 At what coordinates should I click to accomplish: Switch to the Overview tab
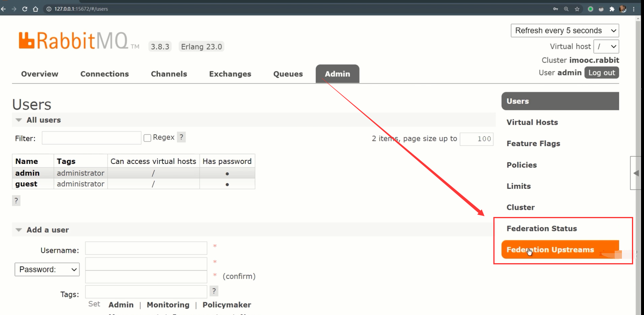click(40, 74)
